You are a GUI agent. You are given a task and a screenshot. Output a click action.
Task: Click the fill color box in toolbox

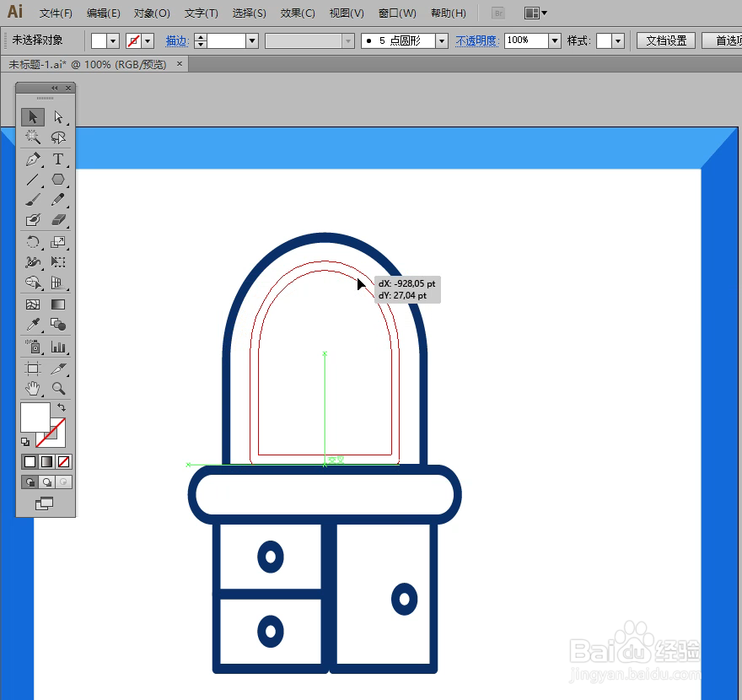pyautogui.click(x=35, y=417)
